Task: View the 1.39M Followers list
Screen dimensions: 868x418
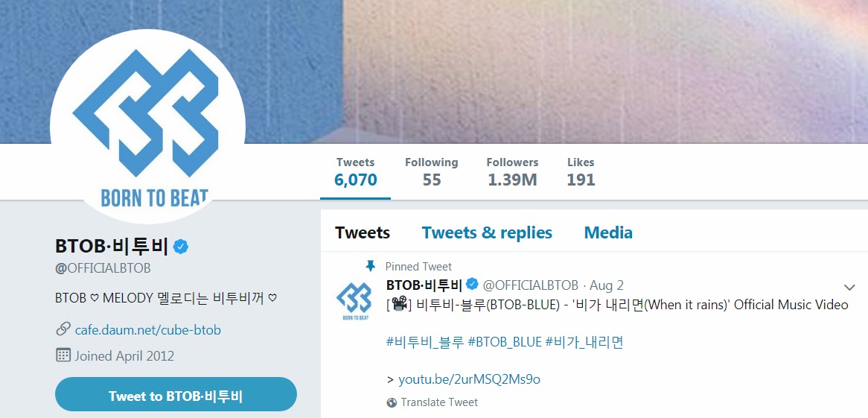Action: [x=512, y=172]
